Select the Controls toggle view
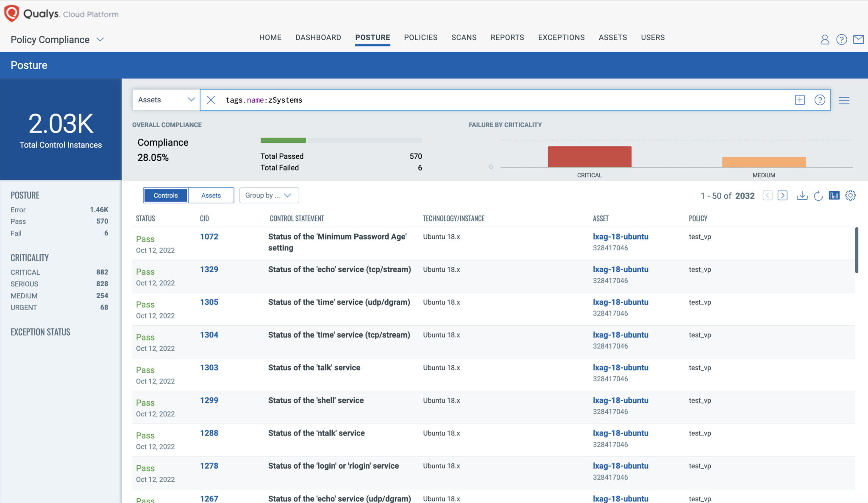 [165, 195]
